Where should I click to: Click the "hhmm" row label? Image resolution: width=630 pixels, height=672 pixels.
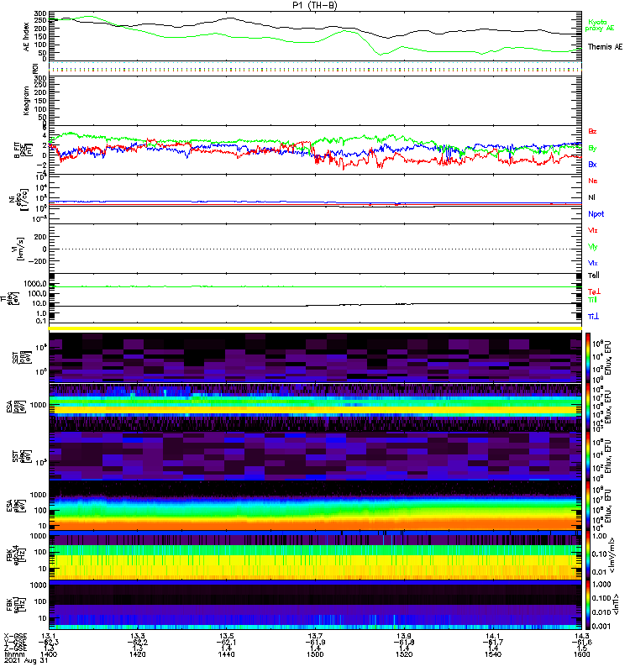[13, 654]
